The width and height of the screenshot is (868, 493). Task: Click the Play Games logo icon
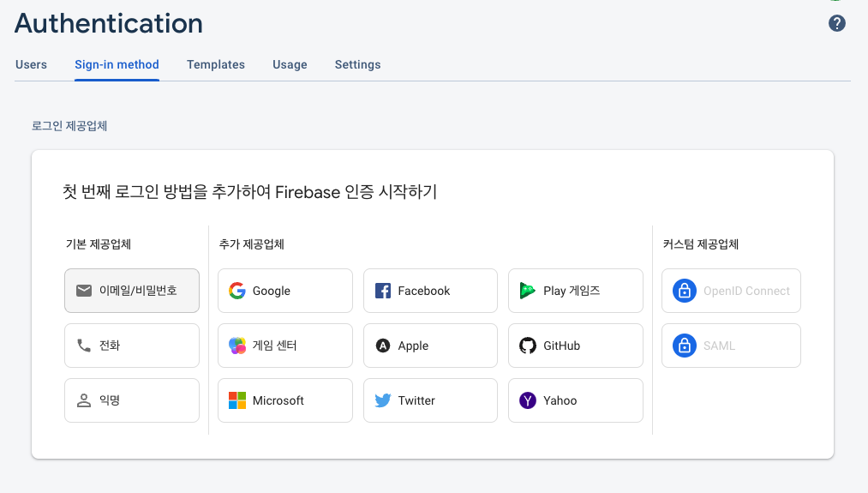(x=528, y=291)
